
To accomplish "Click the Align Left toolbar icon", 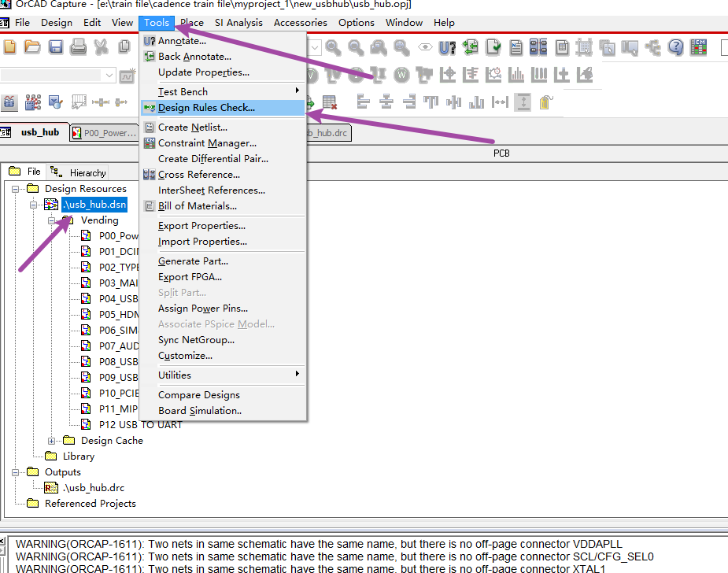I will click(363, 102).
